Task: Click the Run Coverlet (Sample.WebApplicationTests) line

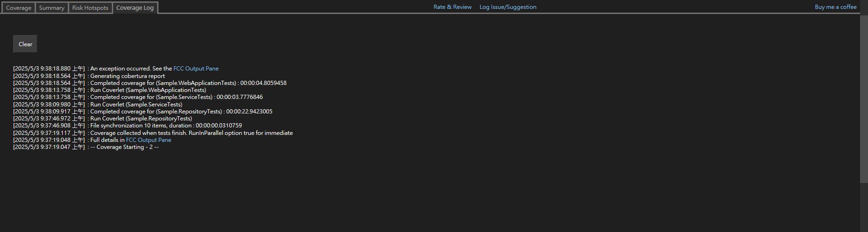Action: coord(148,90)
